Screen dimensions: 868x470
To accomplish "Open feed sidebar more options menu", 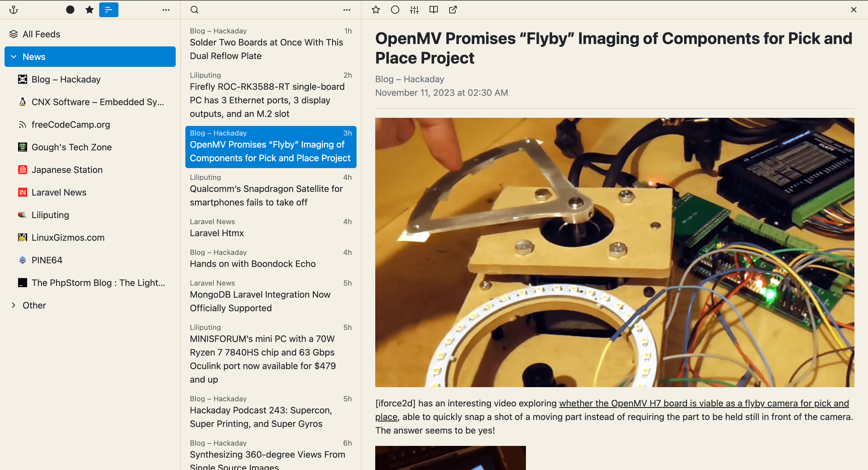I will click(x=166, y=10).
